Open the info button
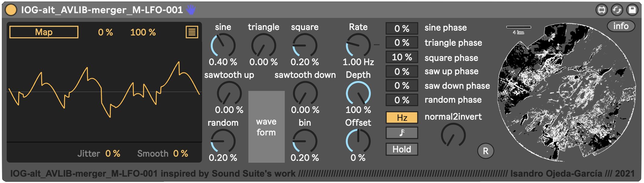This screenshot has width=644, height=183. click(x=621, y=26)
